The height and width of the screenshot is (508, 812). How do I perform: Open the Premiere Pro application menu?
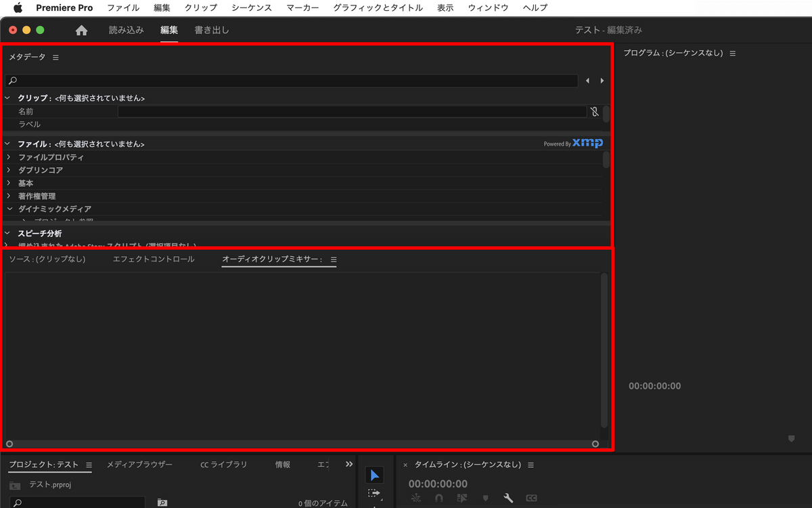point(64,8)
